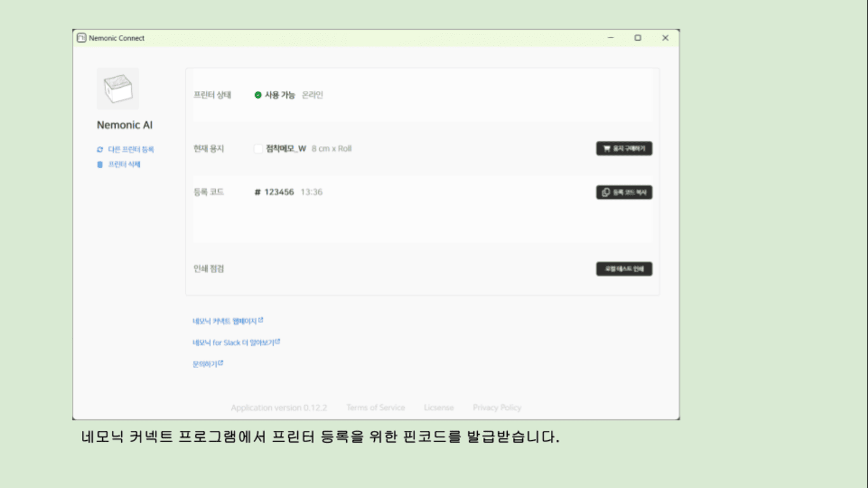Click the 현재 용지 row label
Viewport: 868px width, 488px height.
[208, 149]
